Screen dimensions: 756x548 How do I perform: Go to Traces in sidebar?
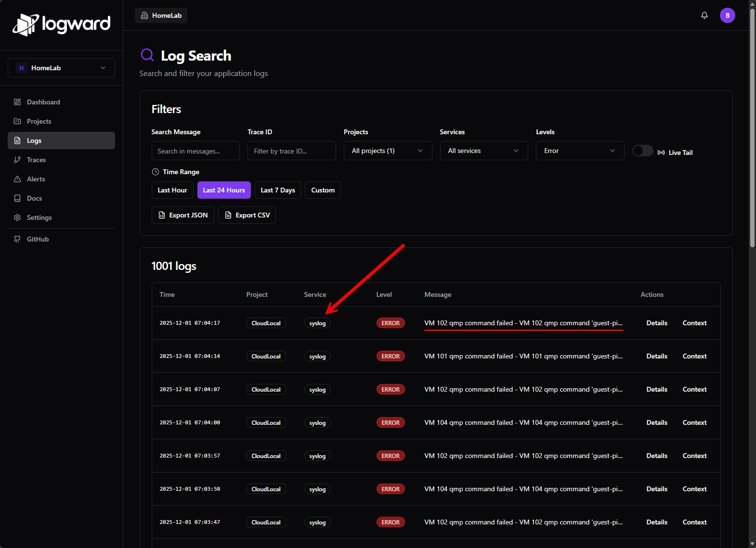point(36,160)
